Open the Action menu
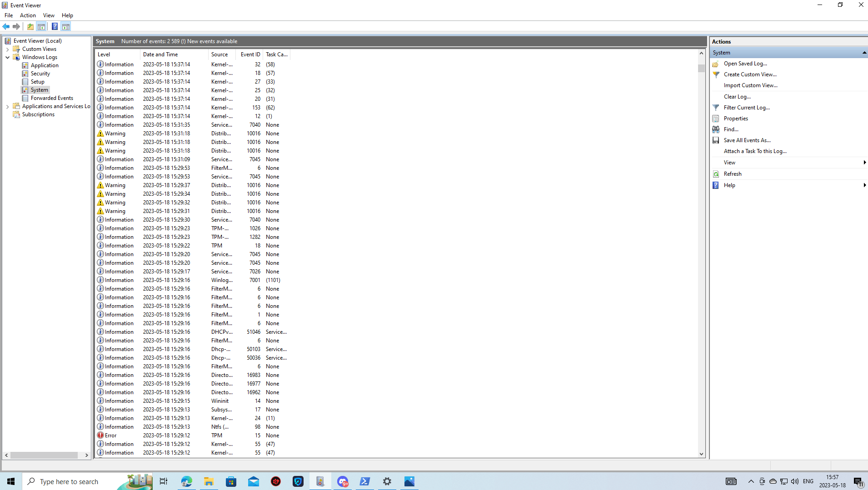This screenshot has width=868, height=490. tap(28, 15)
